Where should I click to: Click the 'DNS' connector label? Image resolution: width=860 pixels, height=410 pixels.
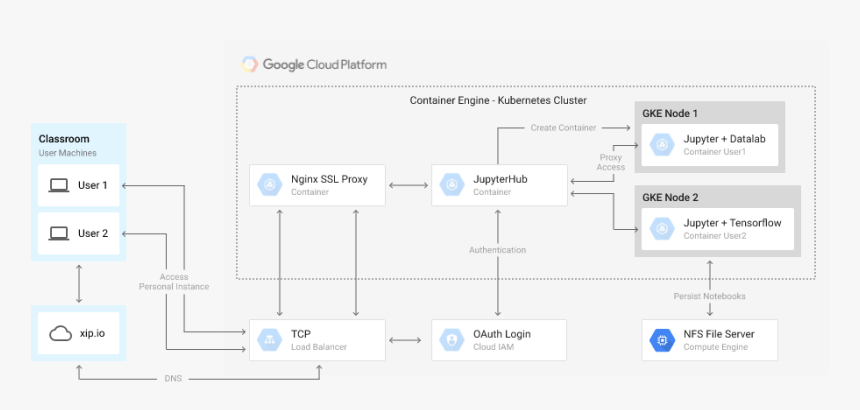click(173, 378)
